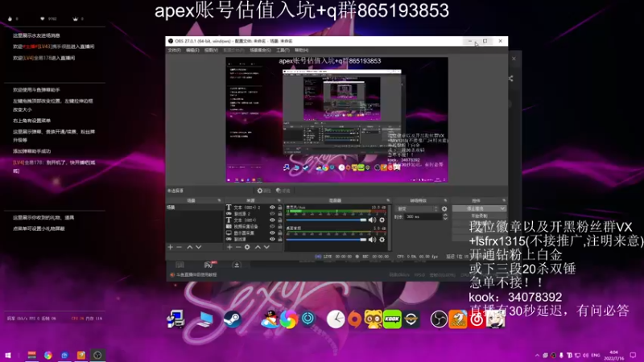
Task: Pop out the 场景 dock panel
Action: tap(219, 200)
